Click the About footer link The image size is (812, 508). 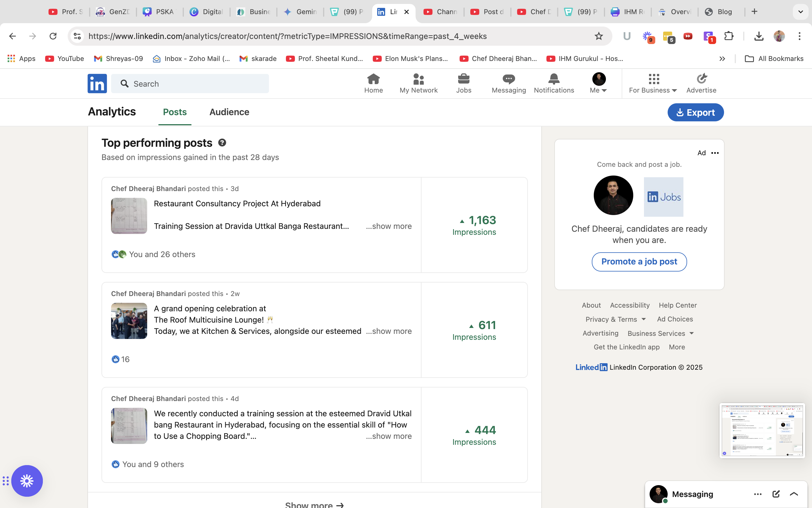tap(591, 305)
